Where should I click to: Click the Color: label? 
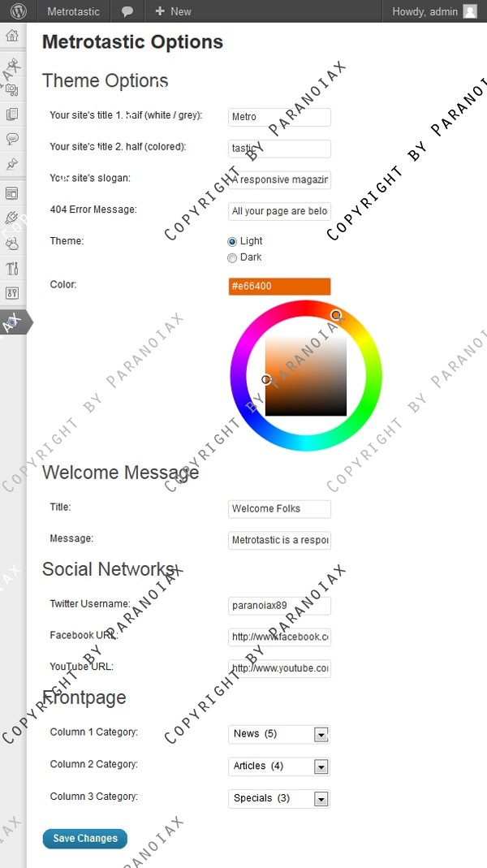63,284
